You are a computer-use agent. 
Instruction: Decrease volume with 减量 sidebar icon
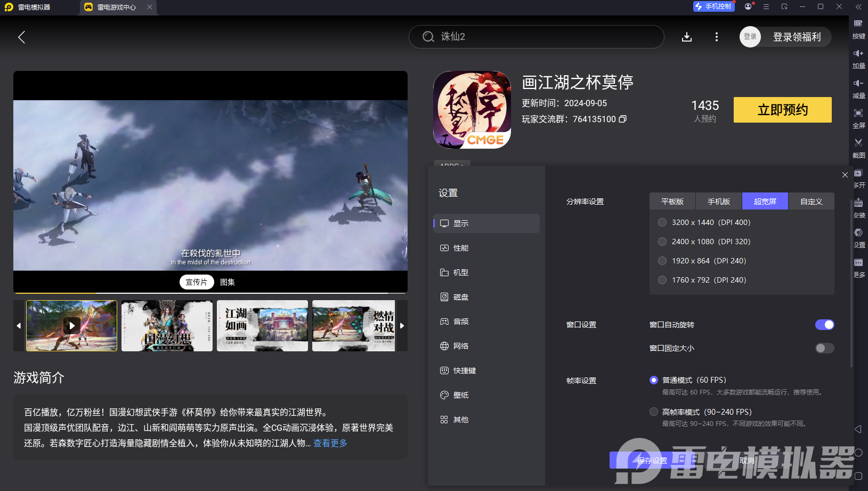858,88
